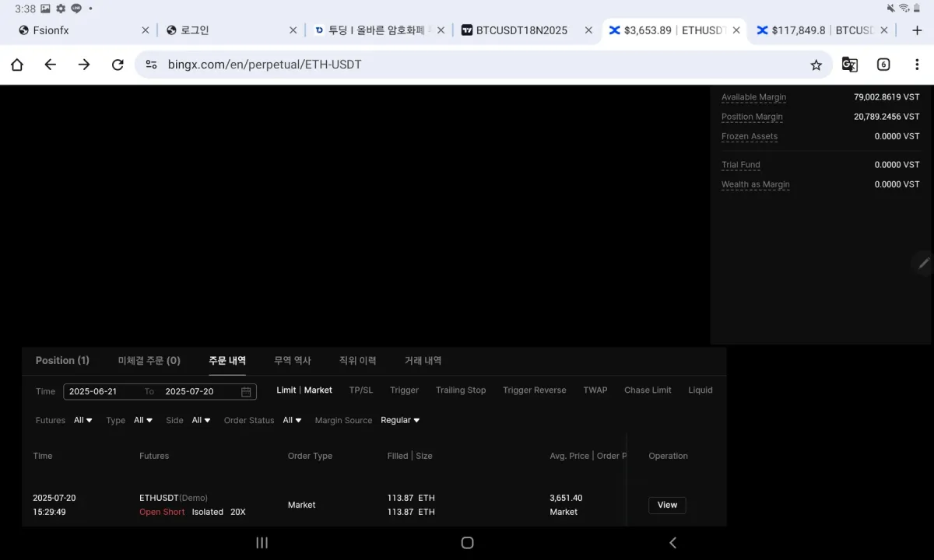The image size is (934, 560).
Task: Click the pencil edit icon at right edge
Action: point(924,264)
